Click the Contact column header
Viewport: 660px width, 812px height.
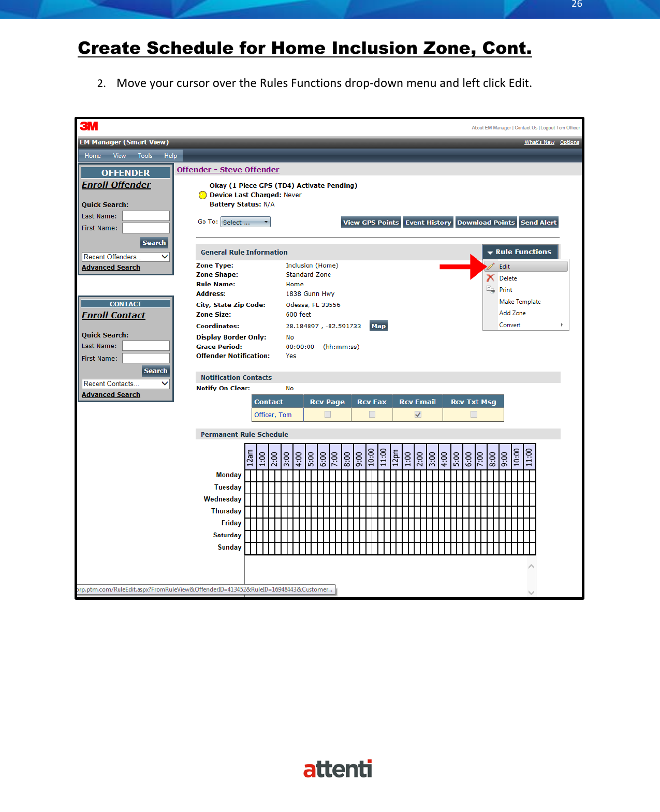277,402
